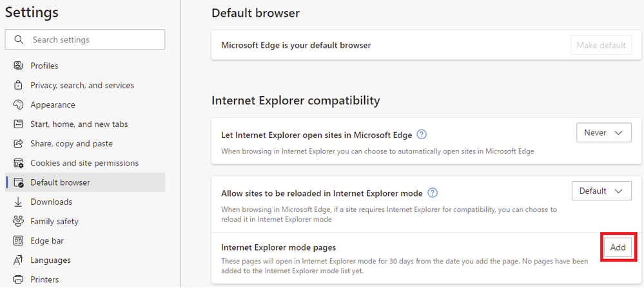The width and height of the screenshot is (644, 288).
Task: Open the Never dropdown
Action: coord(603,133)
